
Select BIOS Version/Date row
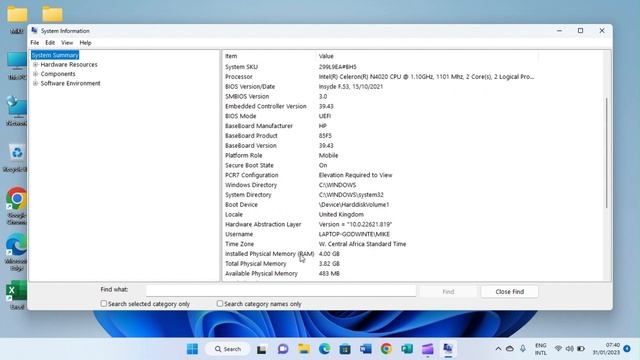click(380, 87)
